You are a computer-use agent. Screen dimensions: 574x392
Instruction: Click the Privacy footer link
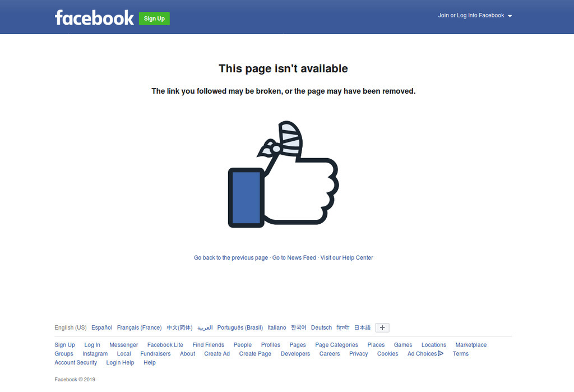358,353
